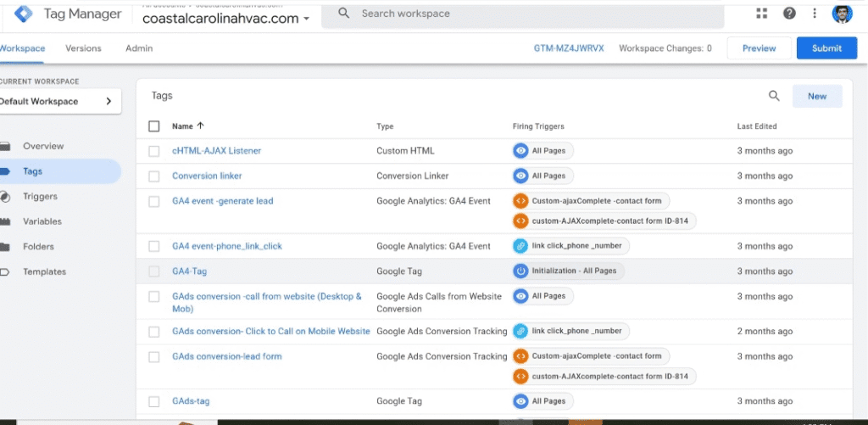The image size is (868, 425).
Task: Select Tags in the sidebar
Action: tap(60, 171)
